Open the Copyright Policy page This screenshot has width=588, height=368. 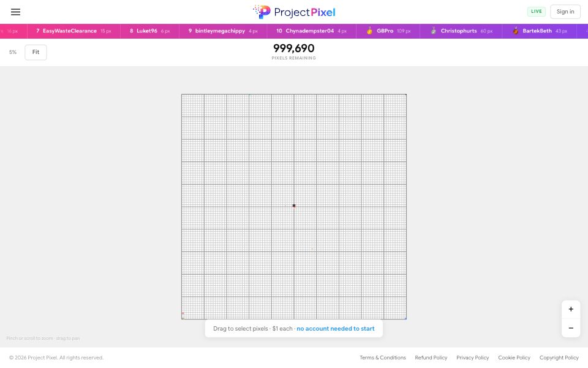click(559, 358)
